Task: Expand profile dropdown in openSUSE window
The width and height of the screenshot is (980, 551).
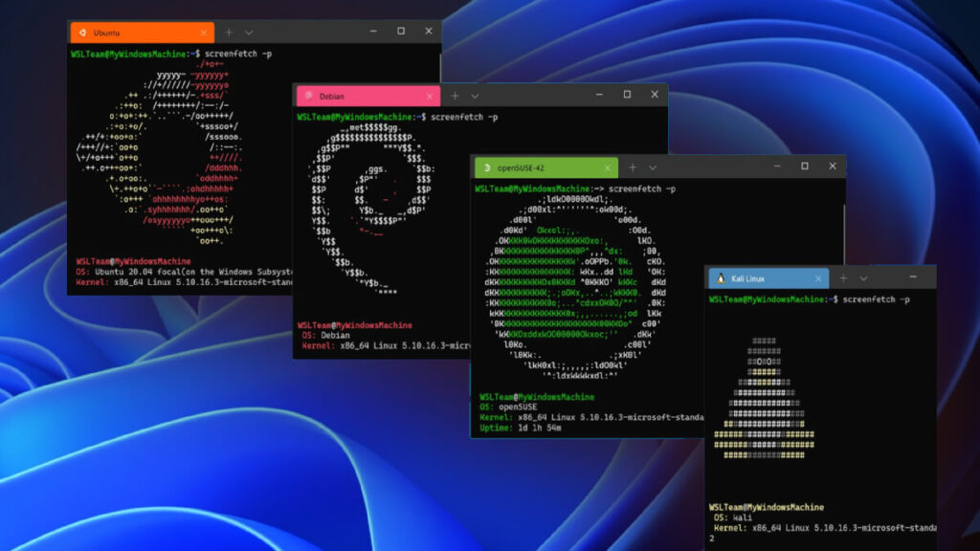Action: click(653, 168)
